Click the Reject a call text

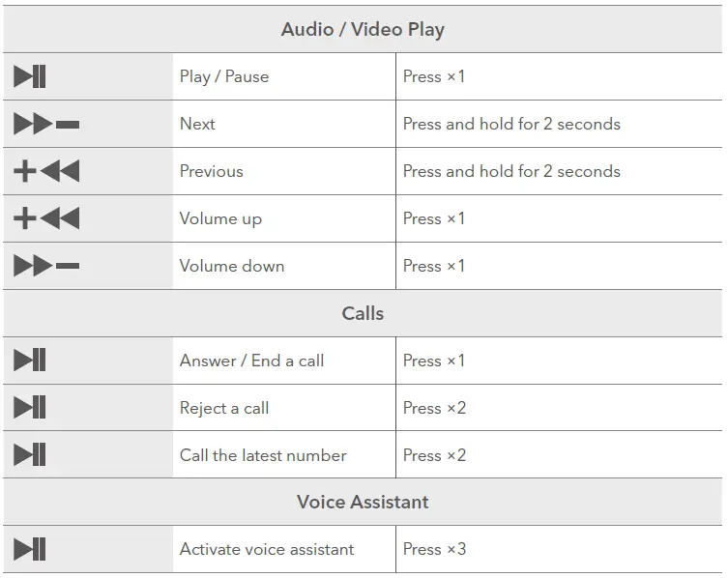[x=224, y=408]
